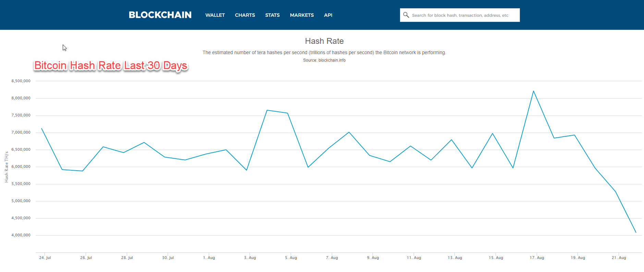Click the '26. Jul' x-axis label
644x272 pixels.
pyautogui.click(x=86, y=258)
